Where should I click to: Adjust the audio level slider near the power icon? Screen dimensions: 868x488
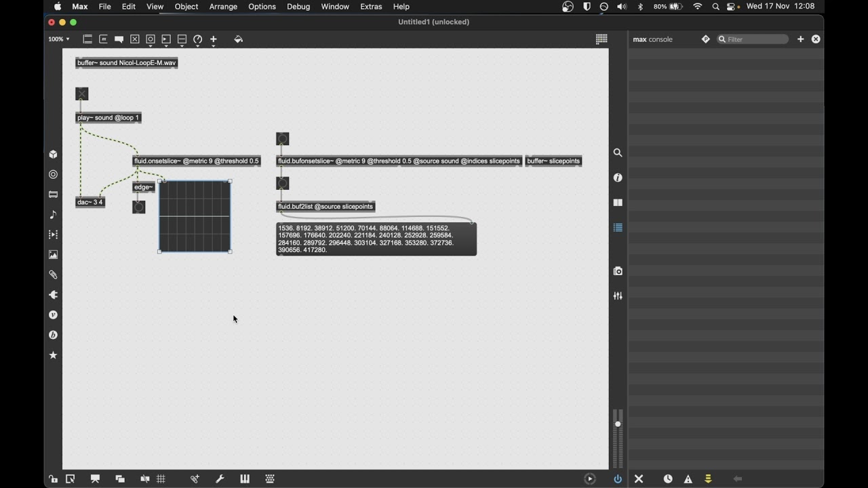(x=618, y=439)
